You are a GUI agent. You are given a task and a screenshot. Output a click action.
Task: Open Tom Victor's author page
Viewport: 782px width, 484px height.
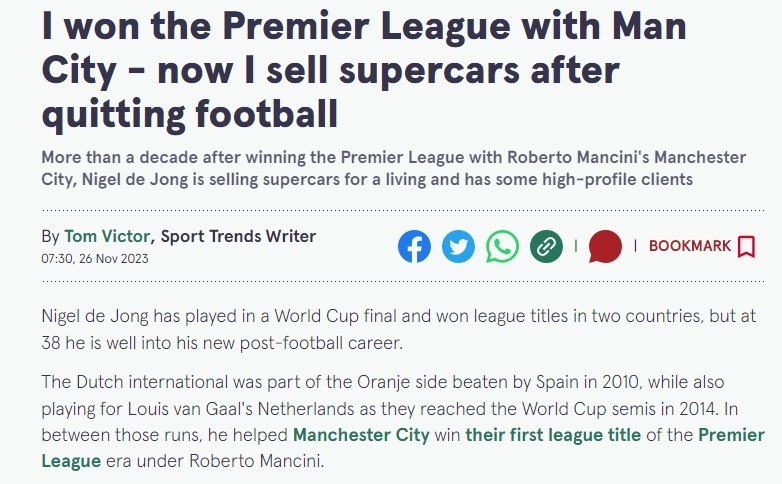point(107,236)
